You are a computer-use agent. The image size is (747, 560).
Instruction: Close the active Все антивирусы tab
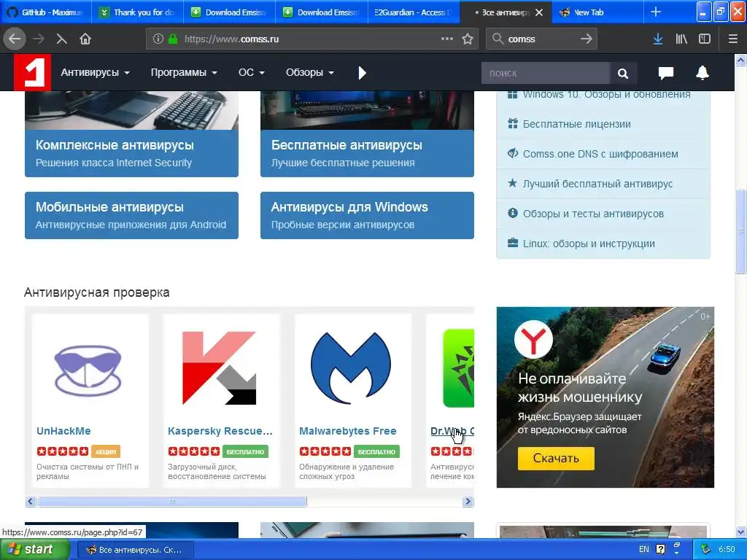(x=539, y=12)
